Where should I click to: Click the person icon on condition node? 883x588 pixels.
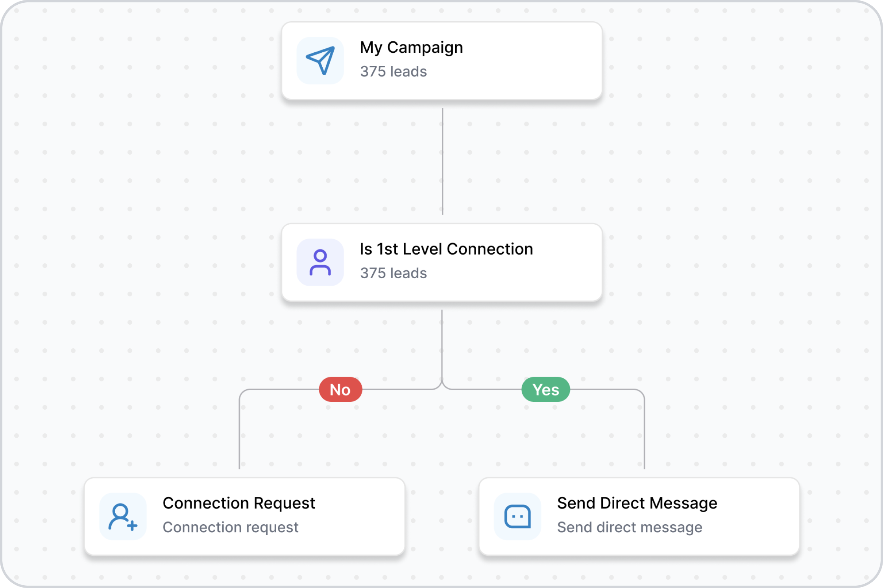tap(320, 262)
